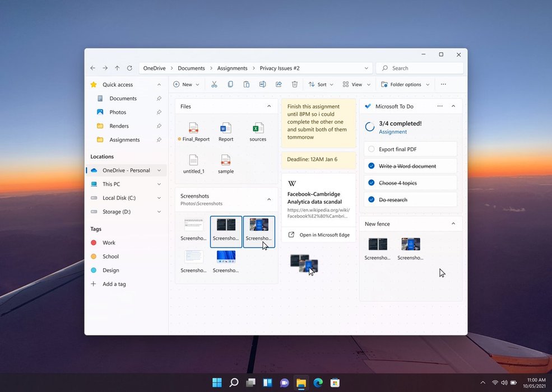Open the Sort dropdown menu
The height and width of the screenshot is (392, 552).
321,85
